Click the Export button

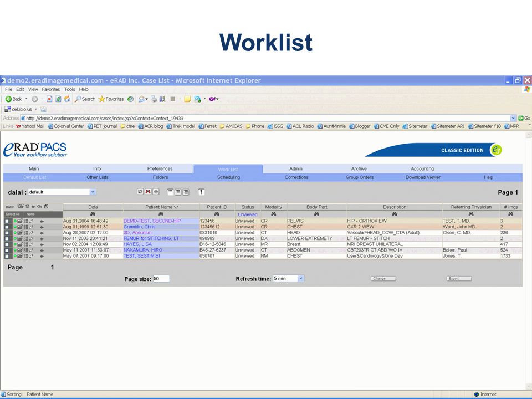(x=459, y=279)
